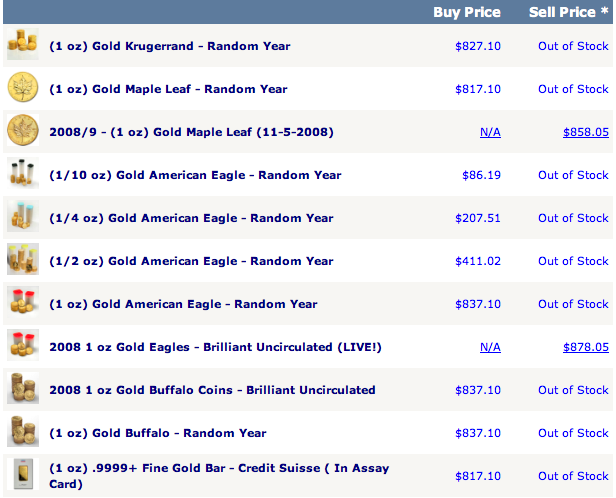616x498 pixels.
Task: Open the Fine Gold Bar Credit Suisse listing
Action: pyautogui.click(x=219, y=476)
